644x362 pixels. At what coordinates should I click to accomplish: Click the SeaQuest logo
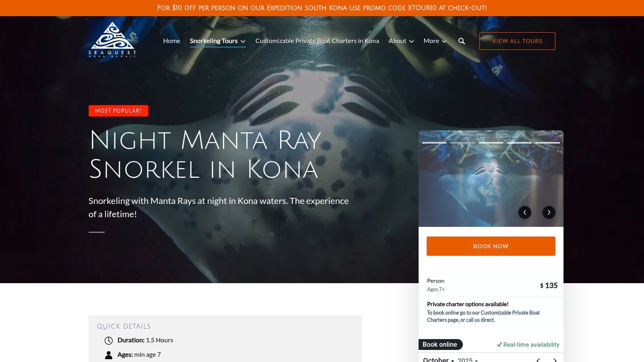tap(112, 39)
